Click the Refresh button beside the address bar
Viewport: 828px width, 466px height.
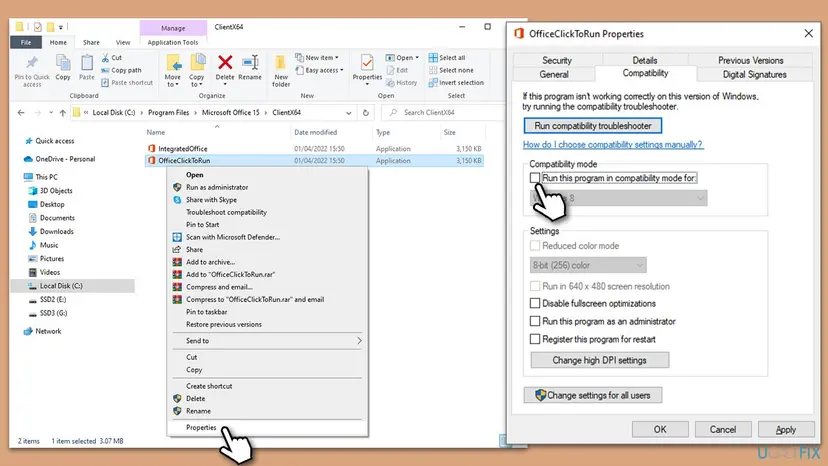pos(365,113)
